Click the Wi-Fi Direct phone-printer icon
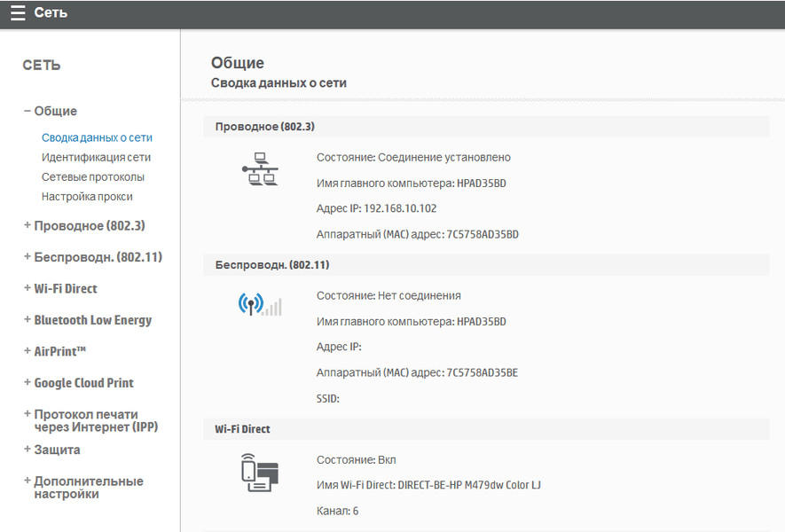This screenshot has width=785, height=532. [260, 473]
